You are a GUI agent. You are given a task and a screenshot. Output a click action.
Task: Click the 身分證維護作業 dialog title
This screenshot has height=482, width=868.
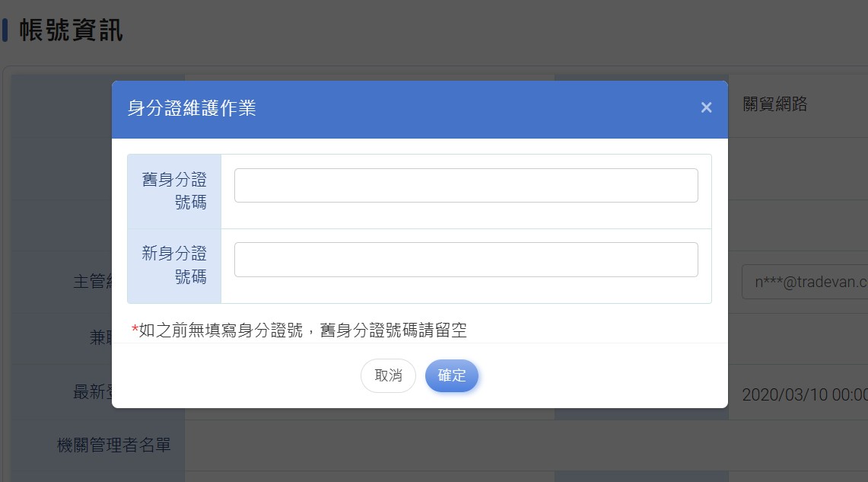pos(192,108)
